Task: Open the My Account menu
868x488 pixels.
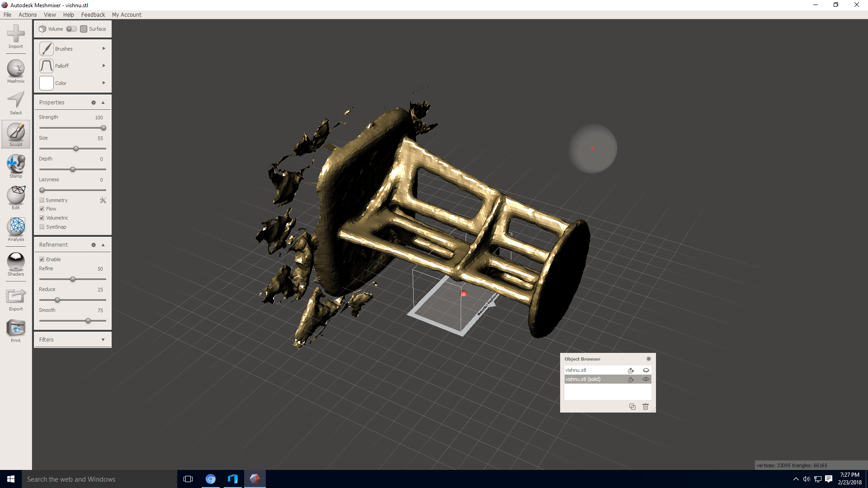Action: pos(127,14)
